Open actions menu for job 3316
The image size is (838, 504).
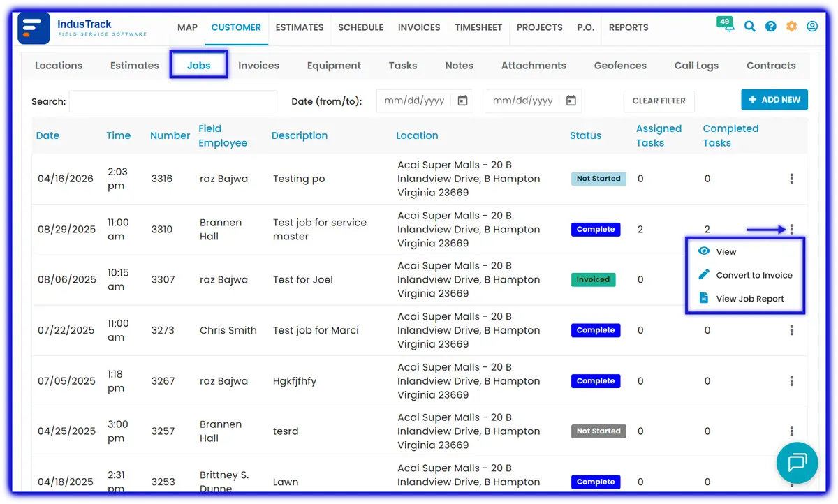pyautogui.click(x=791, y=179)
